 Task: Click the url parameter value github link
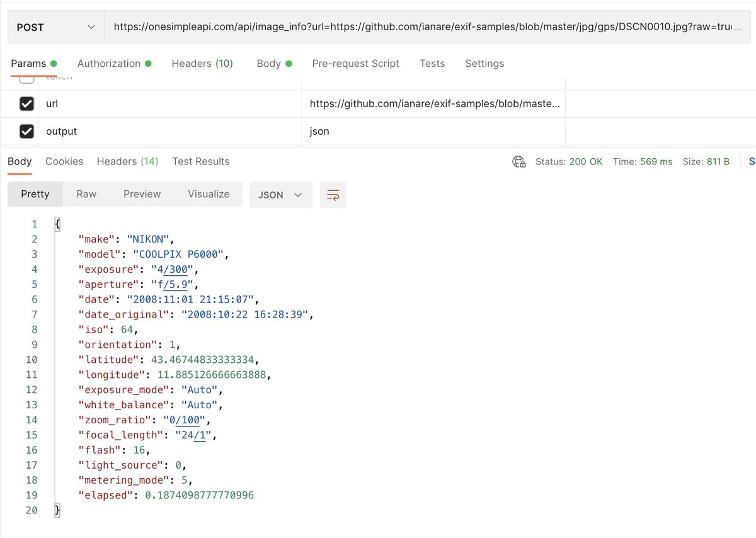tap(434, 103)
